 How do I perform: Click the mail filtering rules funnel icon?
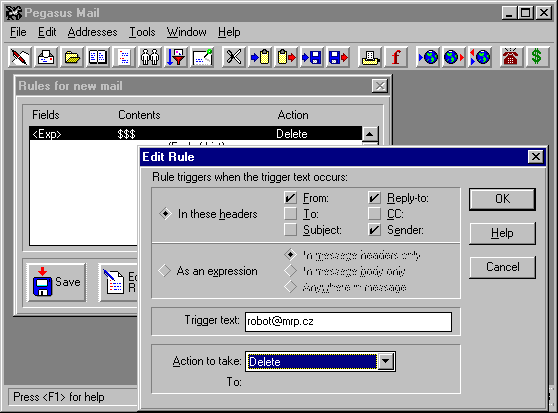coord(176,57)
